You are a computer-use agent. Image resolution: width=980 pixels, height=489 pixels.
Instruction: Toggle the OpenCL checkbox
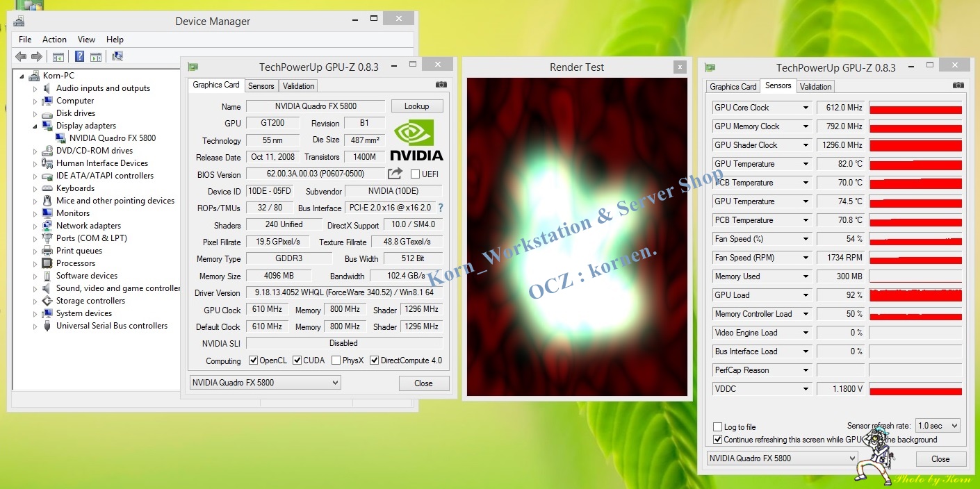pyautogui.click(x=253, y=360)
